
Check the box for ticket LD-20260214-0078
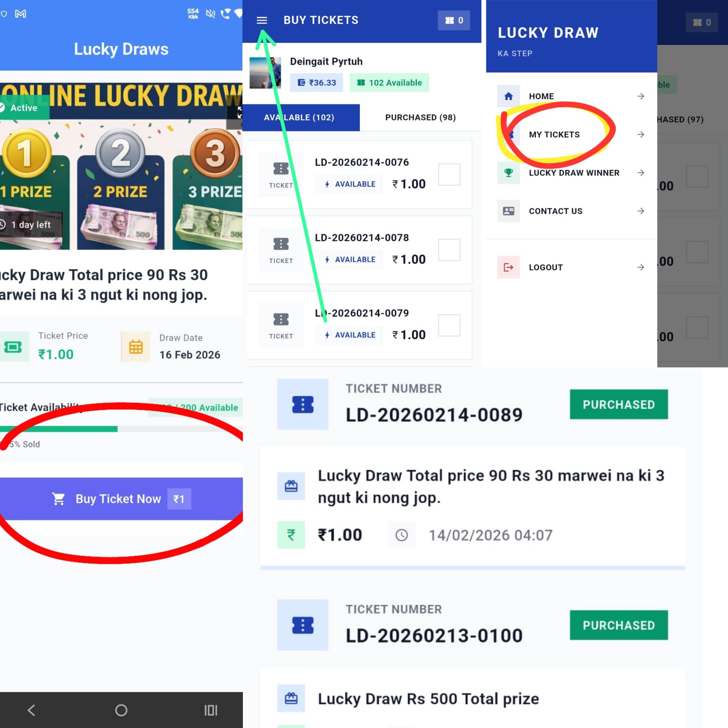click(449, 250)
